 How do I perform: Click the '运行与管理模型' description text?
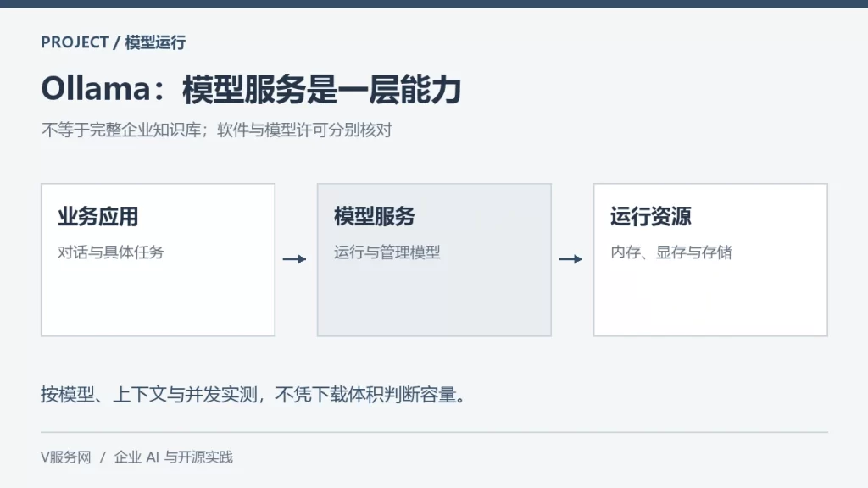click(x=387, y=252)
